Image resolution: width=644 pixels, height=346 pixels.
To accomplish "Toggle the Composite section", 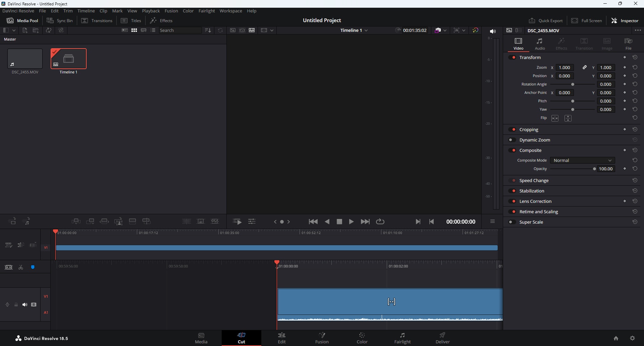I will pos(512,150).
